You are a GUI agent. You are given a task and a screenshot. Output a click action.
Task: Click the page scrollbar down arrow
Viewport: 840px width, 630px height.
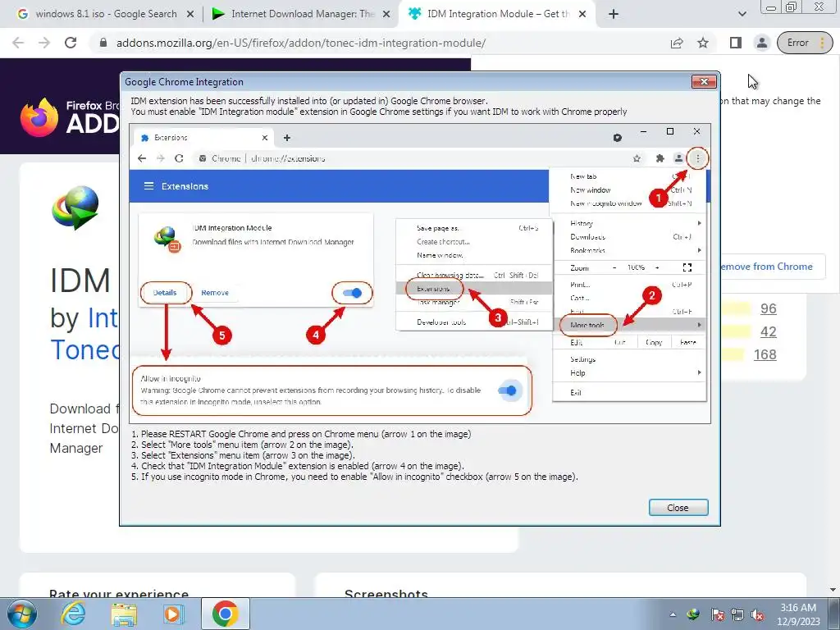[833, 591]
